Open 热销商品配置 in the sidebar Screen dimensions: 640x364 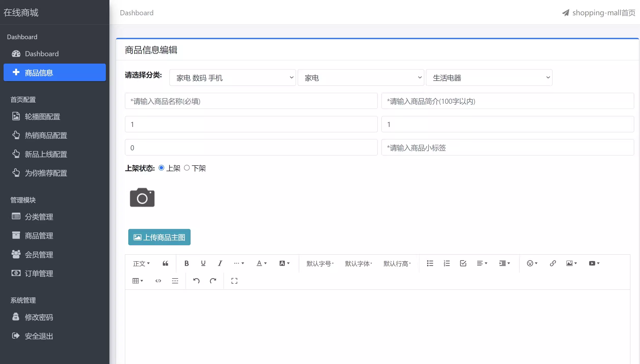coord(55,135)
